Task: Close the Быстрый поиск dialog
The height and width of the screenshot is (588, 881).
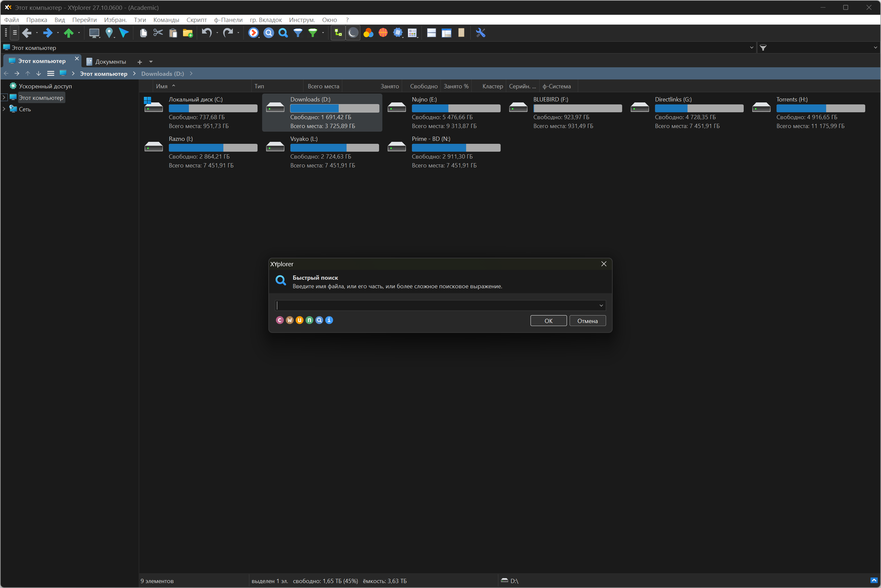Action: [604, 264]
